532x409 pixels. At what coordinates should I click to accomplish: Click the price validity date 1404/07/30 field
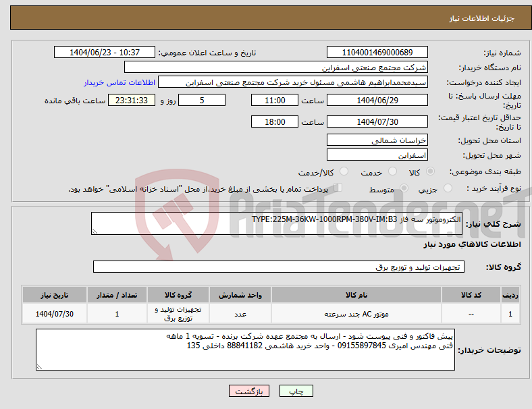[x=377, y=121]
